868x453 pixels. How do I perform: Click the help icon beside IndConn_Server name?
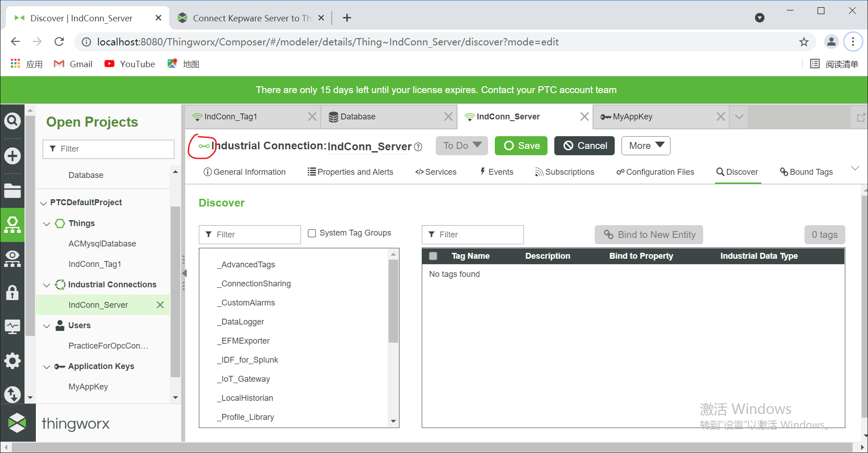tap(418, 147)
